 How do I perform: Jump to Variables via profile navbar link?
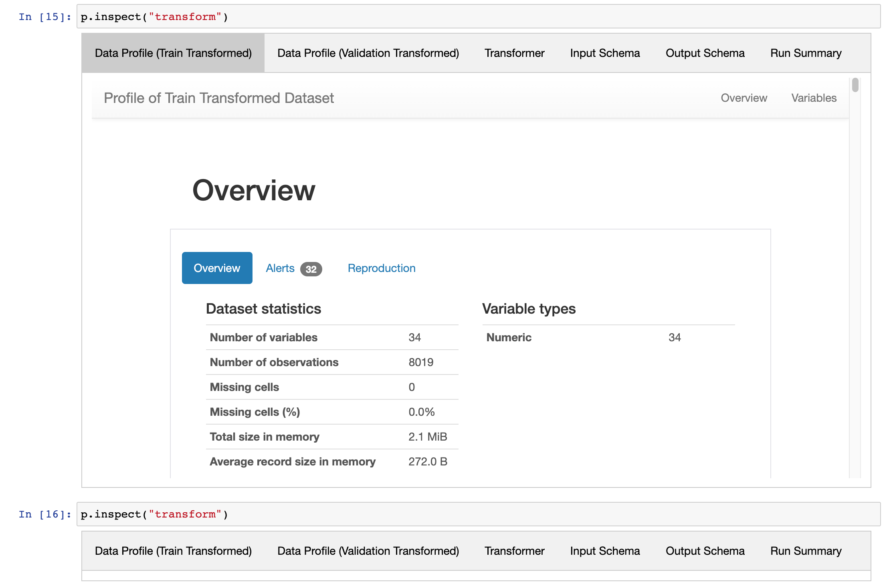[x=814, y=98]
